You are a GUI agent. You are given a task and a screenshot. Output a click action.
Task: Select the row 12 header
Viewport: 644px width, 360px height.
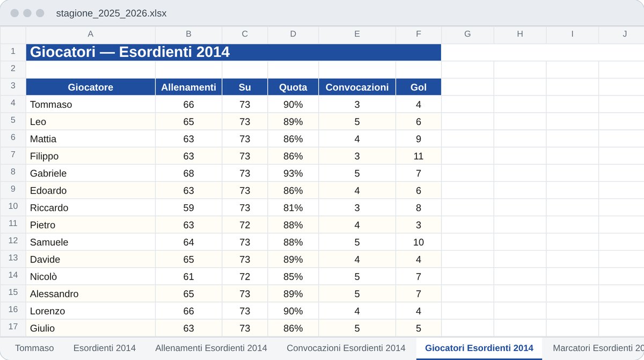[x=13, y=242]
